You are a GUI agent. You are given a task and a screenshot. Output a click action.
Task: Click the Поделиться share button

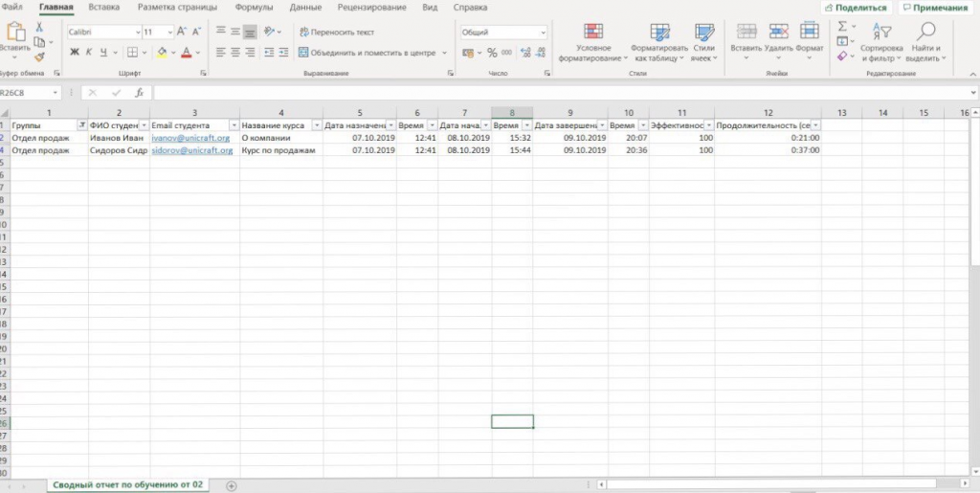click(857, 8)
